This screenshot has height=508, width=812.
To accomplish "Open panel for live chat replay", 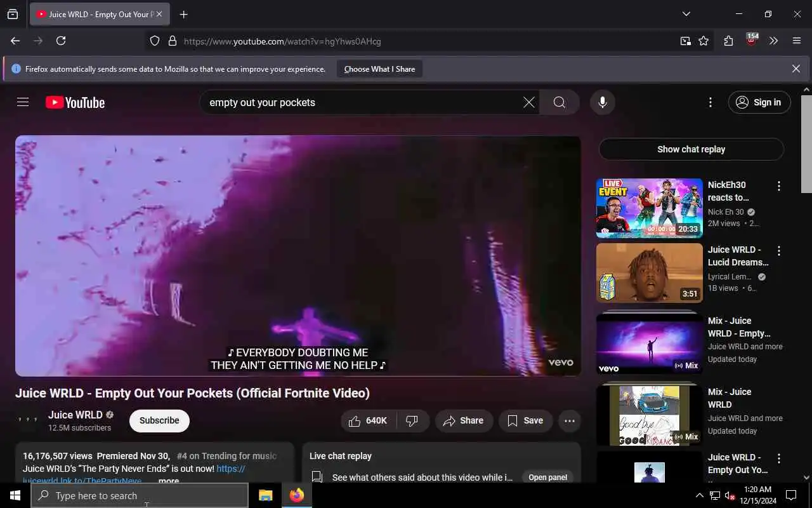I will [x=548, y=477].
